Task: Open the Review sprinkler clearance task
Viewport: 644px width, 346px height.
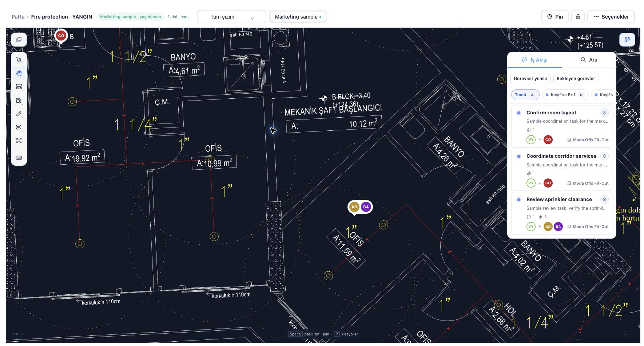Action: click(x=561, y=213)
